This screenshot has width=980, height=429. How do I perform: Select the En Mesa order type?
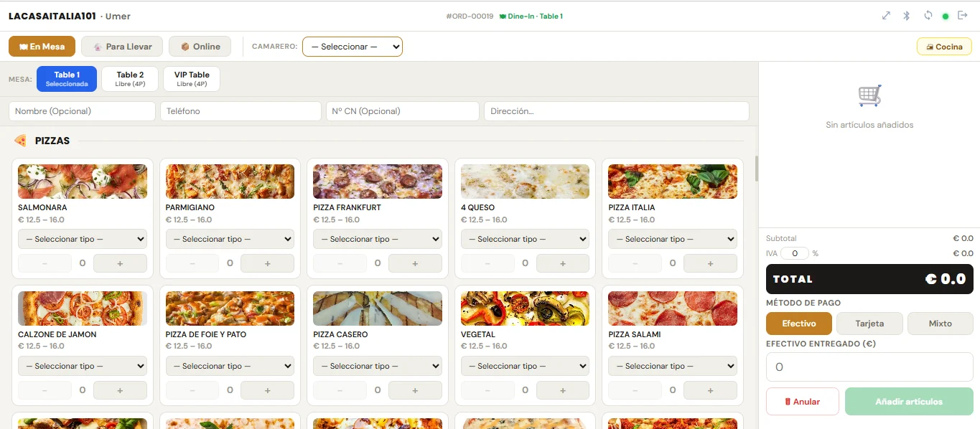click(x=42, y=47)
